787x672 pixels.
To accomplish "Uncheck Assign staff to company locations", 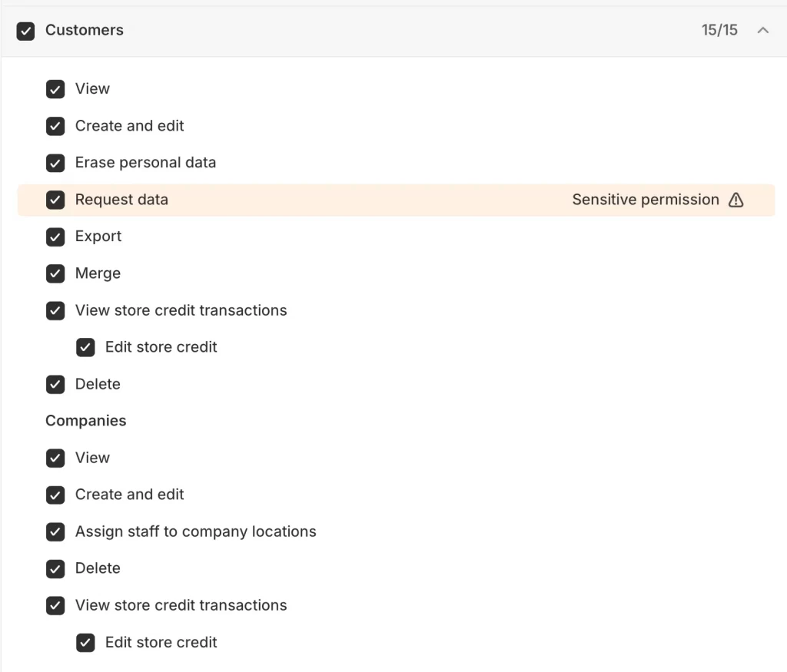I will click(55, 531).
